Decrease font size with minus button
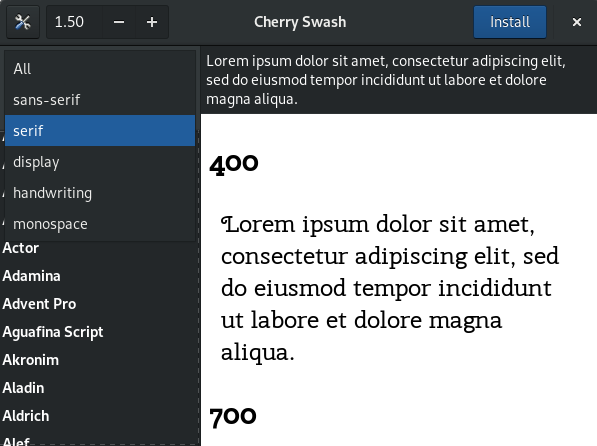 click(119, 22)
